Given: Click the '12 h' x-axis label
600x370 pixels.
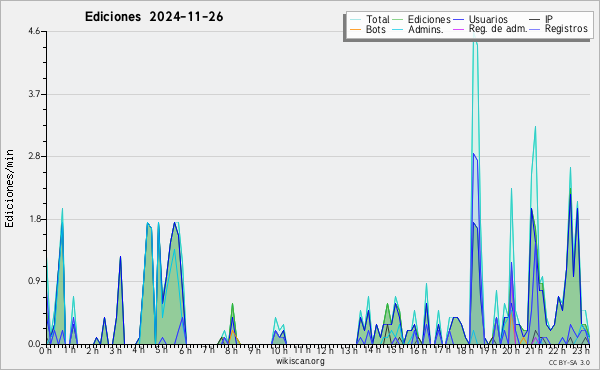Looking at the screenshot, I should 325,351.
